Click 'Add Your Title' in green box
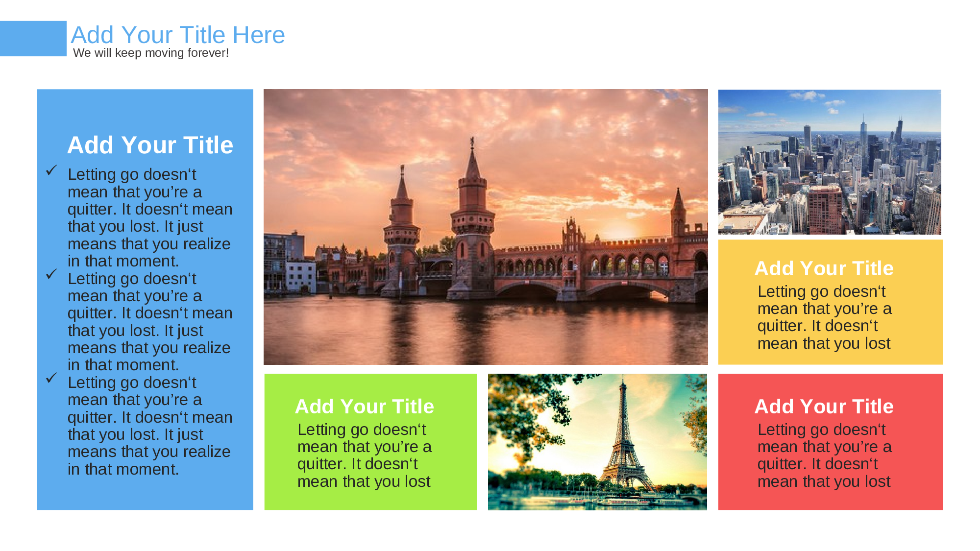This screenshot has width=980, height=551. click(x=364, y=407)
